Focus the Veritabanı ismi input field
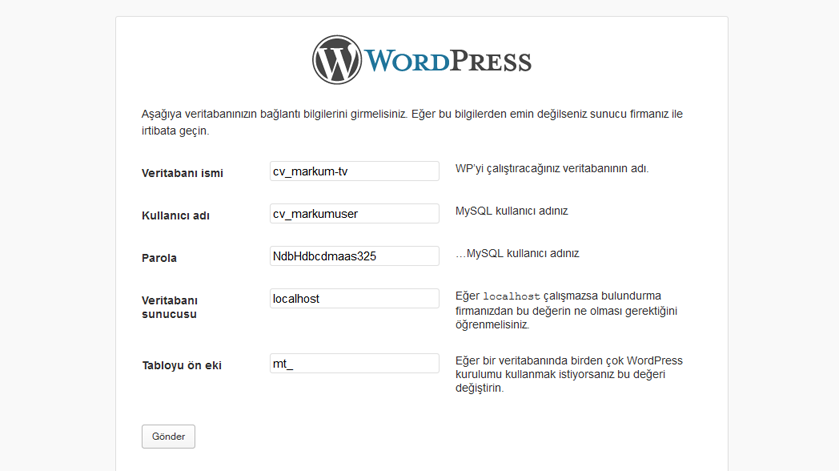 pos(354,171)
